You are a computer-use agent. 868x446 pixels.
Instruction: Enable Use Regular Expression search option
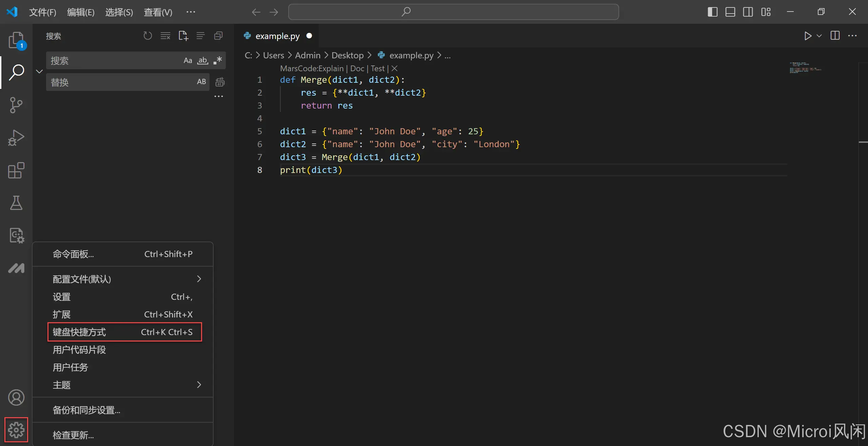(x=217, y=61)
